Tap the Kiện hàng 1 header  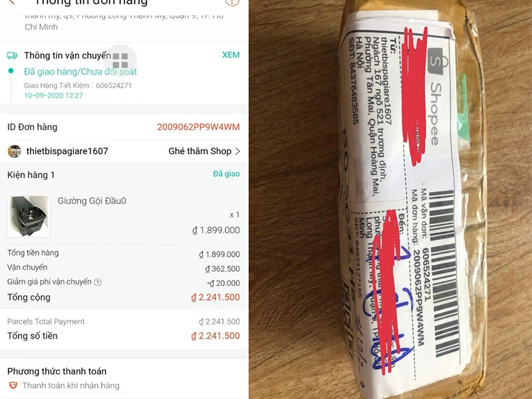pyautogui.click(x=31, y=175)
